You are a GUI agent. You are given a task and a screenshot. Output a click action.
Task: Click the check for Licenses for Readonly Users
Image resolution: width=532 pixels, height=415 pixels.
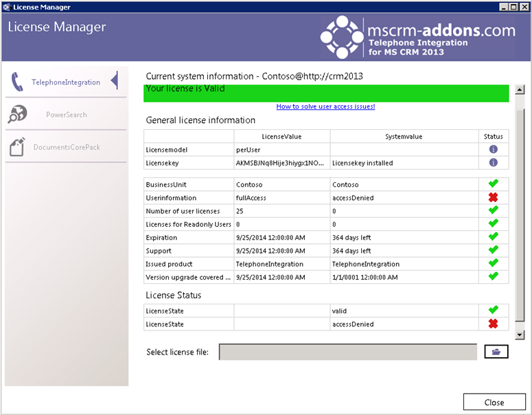pos(494,223)
